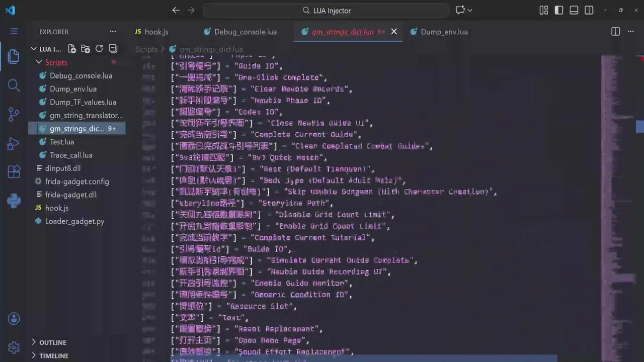
Task: Click the New Folder icon in Explorer
Action: coord(86,49)
